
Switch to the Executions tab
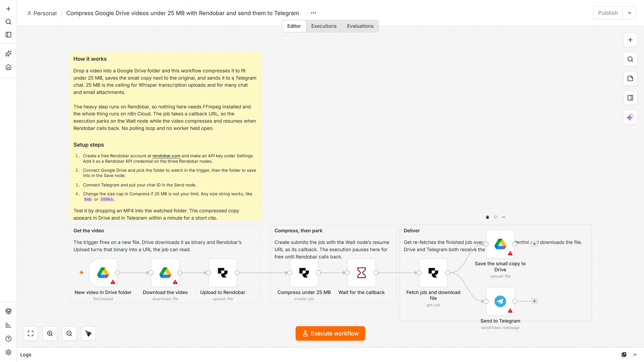tap(324, 26)
